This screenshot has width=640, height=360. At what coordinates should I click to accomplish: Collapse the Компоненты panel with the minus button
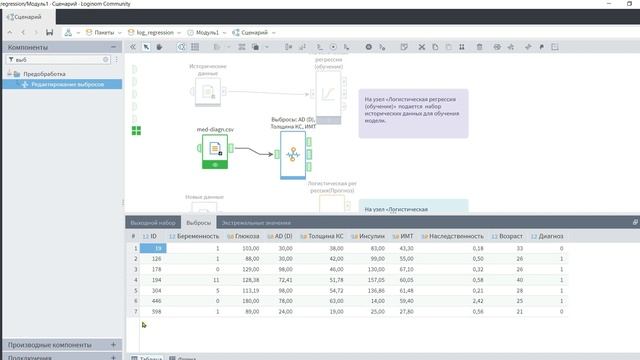(x=113, y=47)
